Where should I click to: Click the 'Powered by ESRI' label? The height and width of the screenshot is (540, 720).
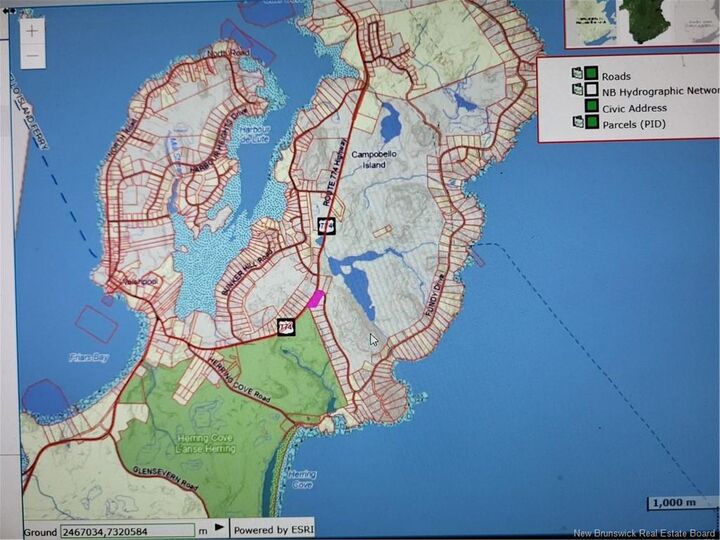(274, 530)
